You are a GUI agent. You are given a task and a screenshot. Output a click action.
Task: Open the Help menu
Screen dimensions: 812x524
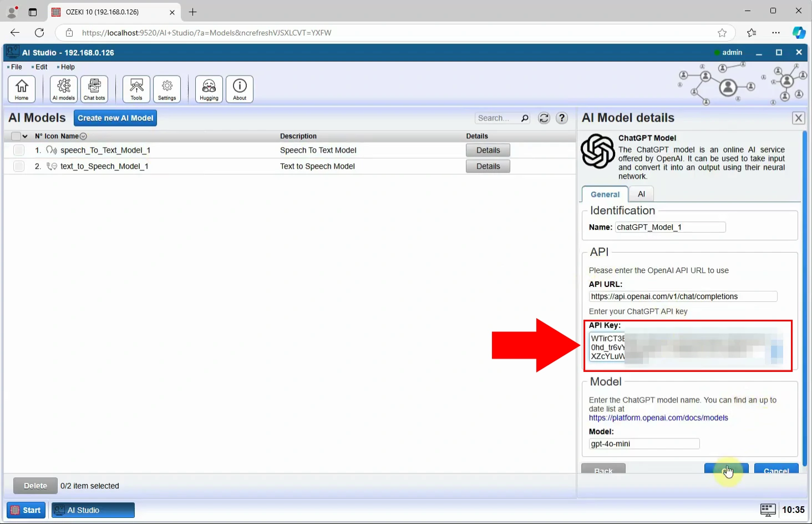coord(67,67)
